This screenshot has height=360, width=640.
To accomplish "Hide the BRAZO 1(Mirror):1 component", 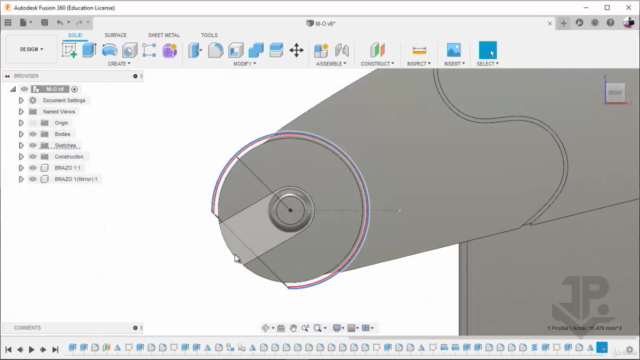I will click(33, 179).
